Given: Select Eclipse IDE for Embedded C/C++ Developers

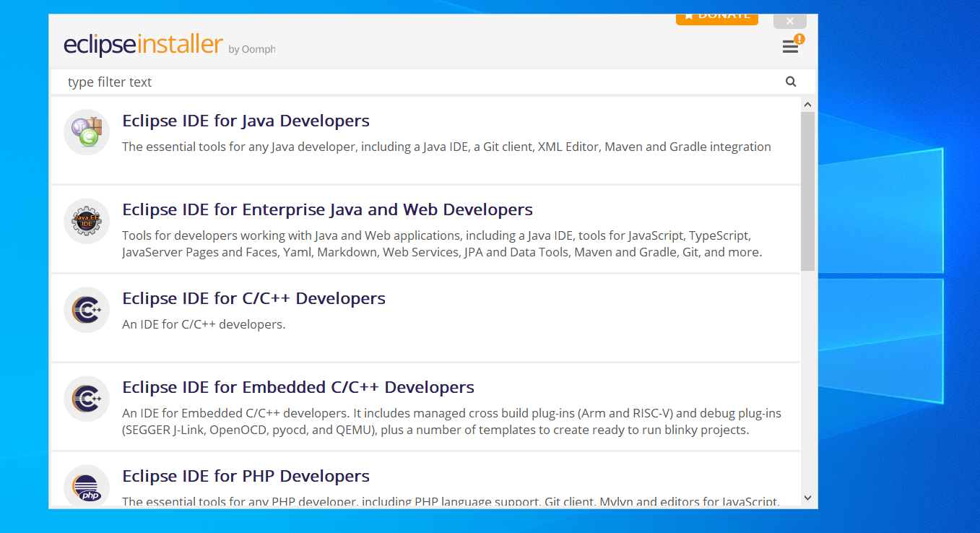Looking at the screenshot, I should coord(298,387).
